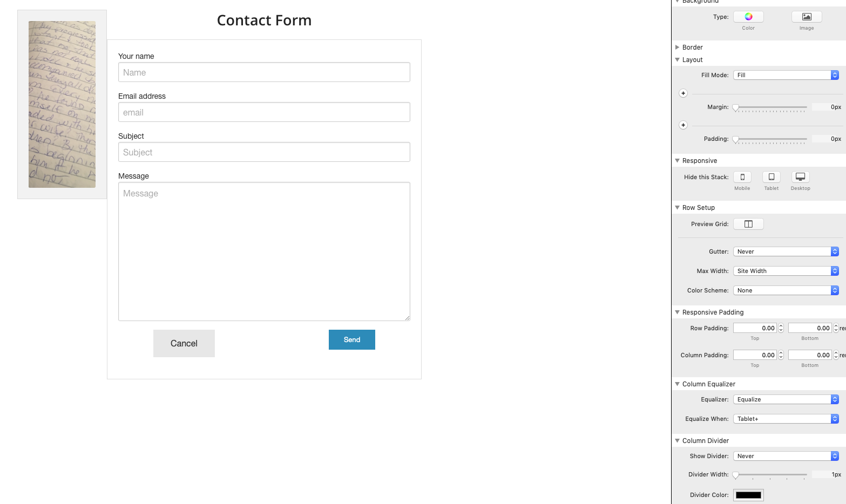Collapse the Responsive Padding section

click(x=678, y=312)
